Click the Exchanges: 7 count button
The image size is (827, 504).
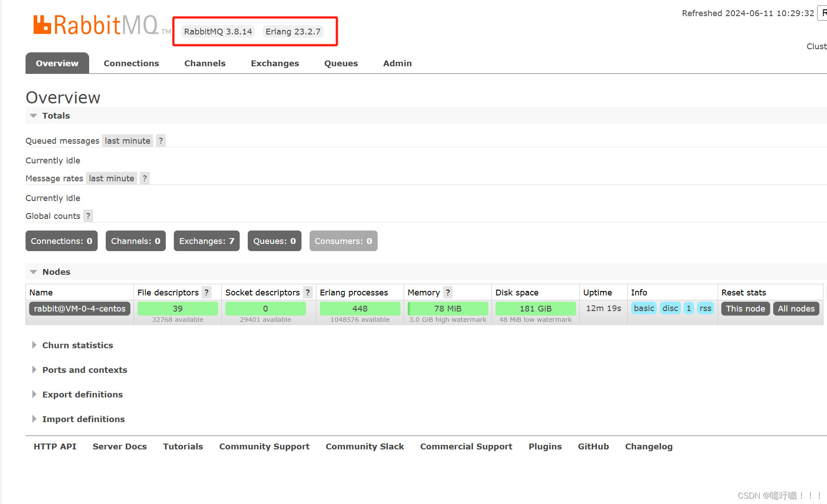(207, 241)
